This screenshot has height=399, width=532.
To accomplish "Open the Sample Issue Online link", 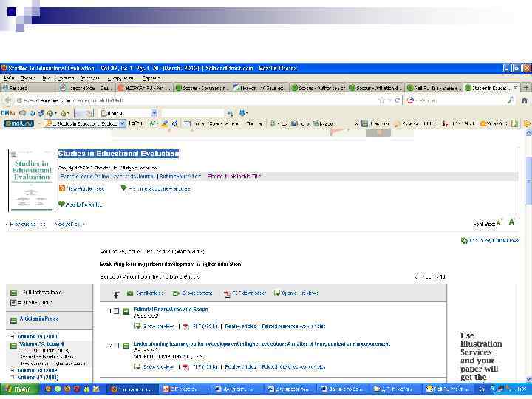I will [85, 177].
